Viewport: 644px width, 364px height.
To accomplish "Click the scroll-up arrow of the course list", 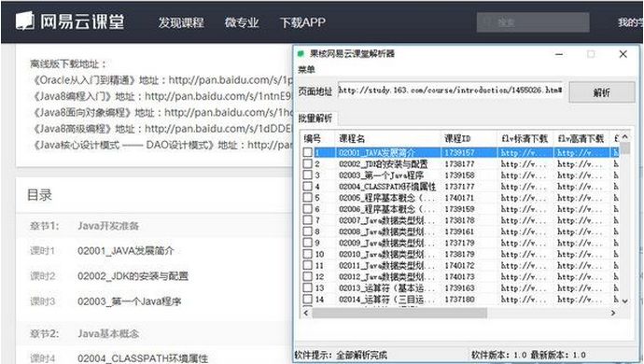I will click(625, 137).
